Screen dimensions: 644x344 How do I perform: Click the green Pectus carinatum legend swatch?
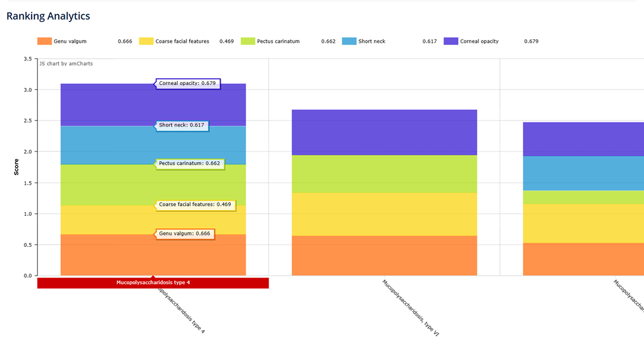click(248, 41)
